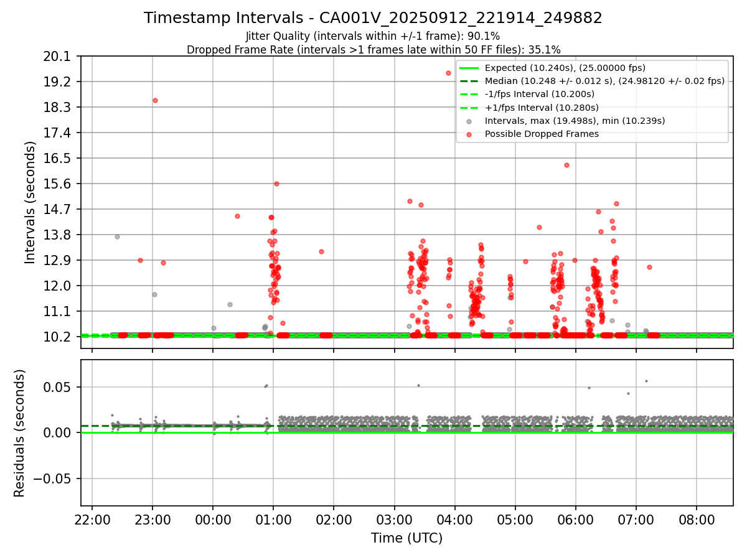Select the legend entry starting "Median (10.248"

pyautogui.click(x=604, y=81)
